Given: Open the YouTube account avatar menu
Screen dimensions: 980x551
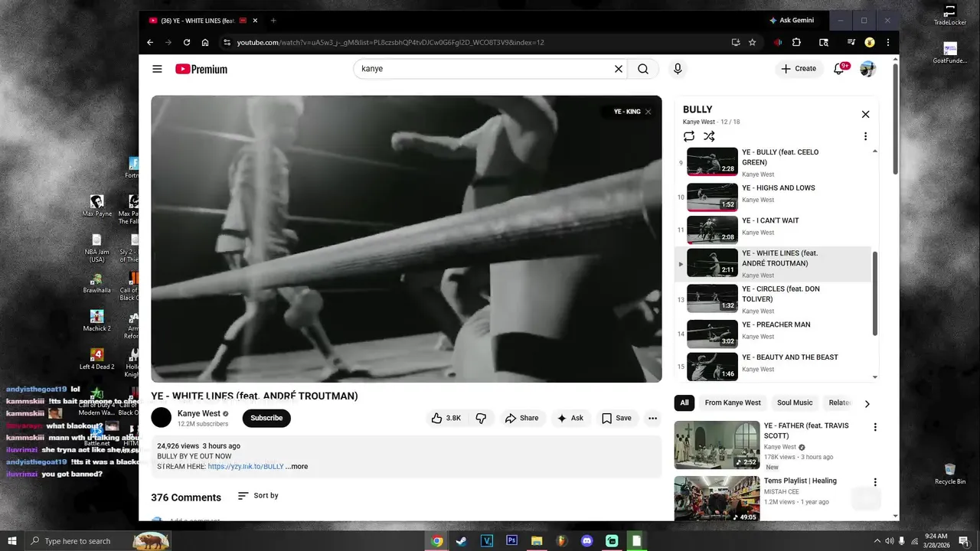Looking at the screenshot, I should pos(867,69).
